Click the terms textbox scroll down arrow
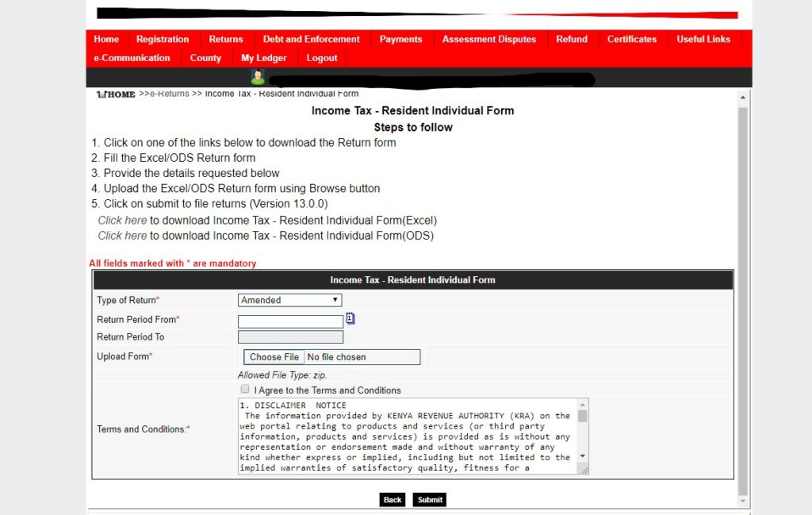812x515 pixels. pyautogui.click(x=583, y=456)
